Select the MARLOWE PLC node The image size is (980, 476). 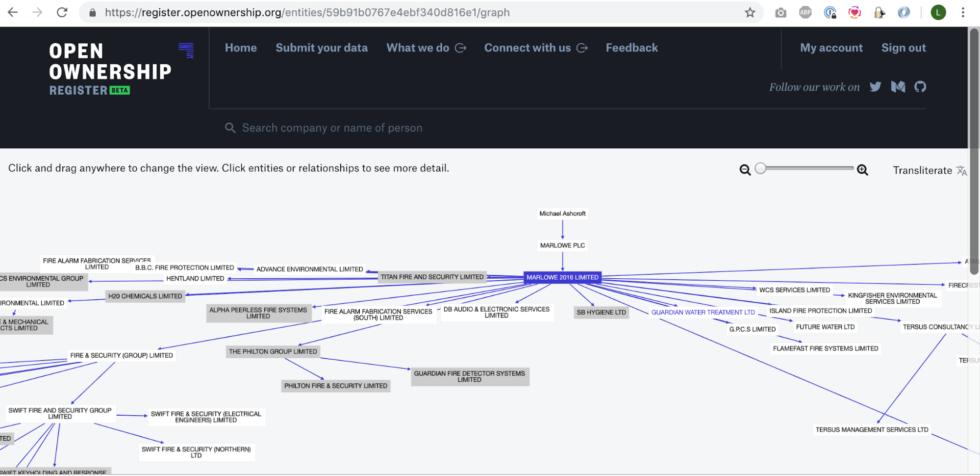pyautogui.click(x=562, y=245)
